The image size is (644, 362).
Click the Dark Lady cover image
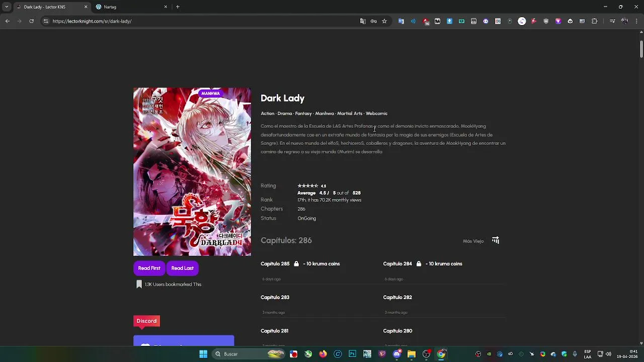[192, 172]
